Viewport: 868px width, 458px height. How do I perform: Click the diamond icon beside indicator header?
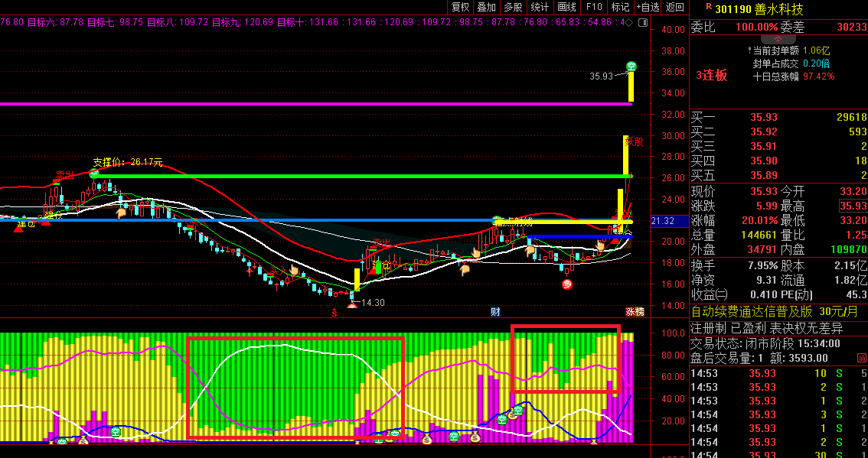click(629, 23)
